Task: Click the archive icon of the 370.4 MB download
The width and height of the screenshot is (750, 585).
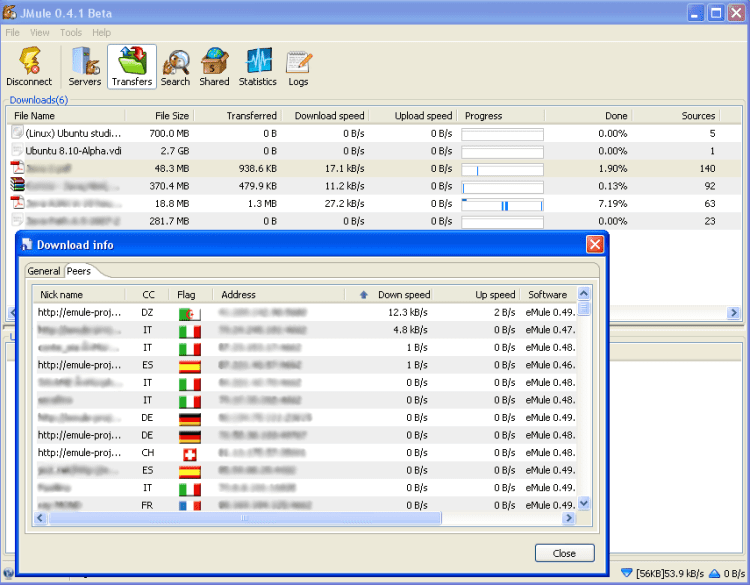Action: (18, 185)
